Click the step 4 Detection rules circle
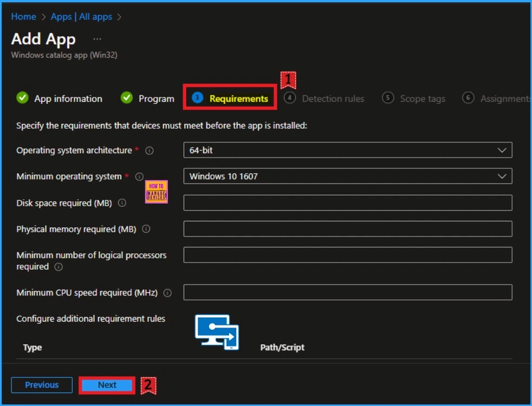Viewport: 532px width, 406px height. 289,98
